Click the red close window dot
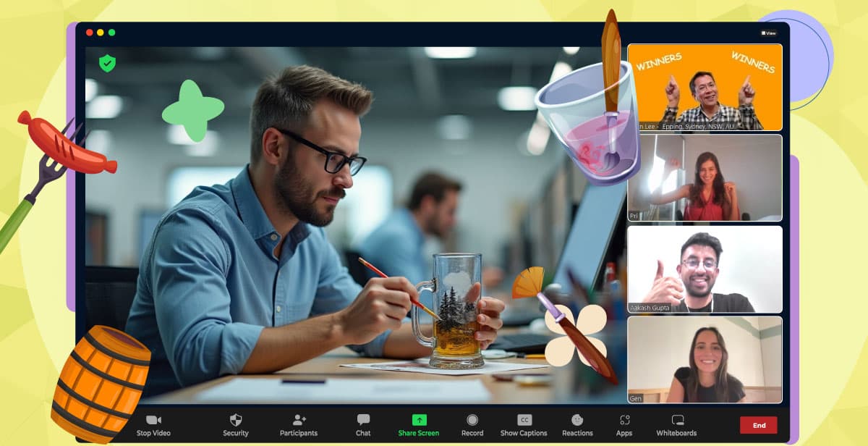Viewport: 868px width, 446px height. coord(89,33)
